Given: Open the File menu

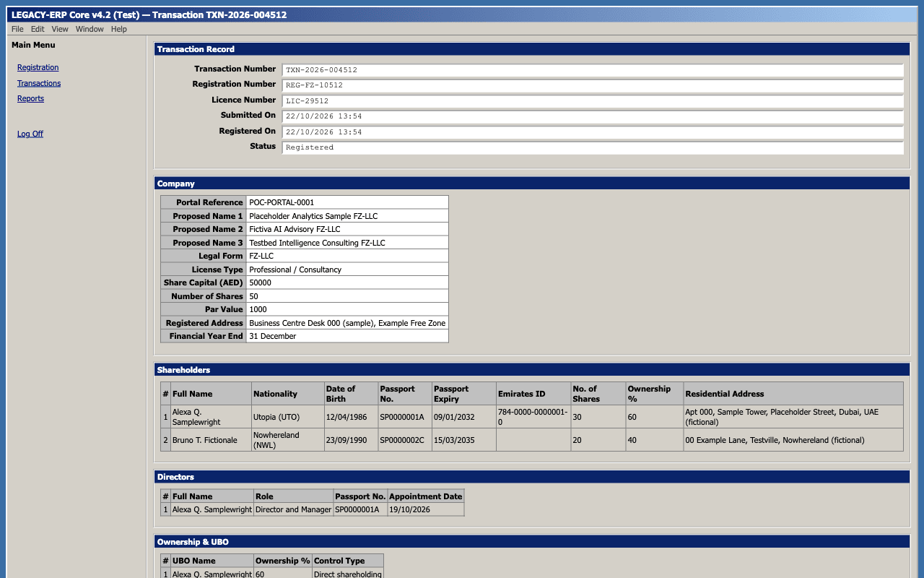Looking at the screenshot, I should click(17, 29).
